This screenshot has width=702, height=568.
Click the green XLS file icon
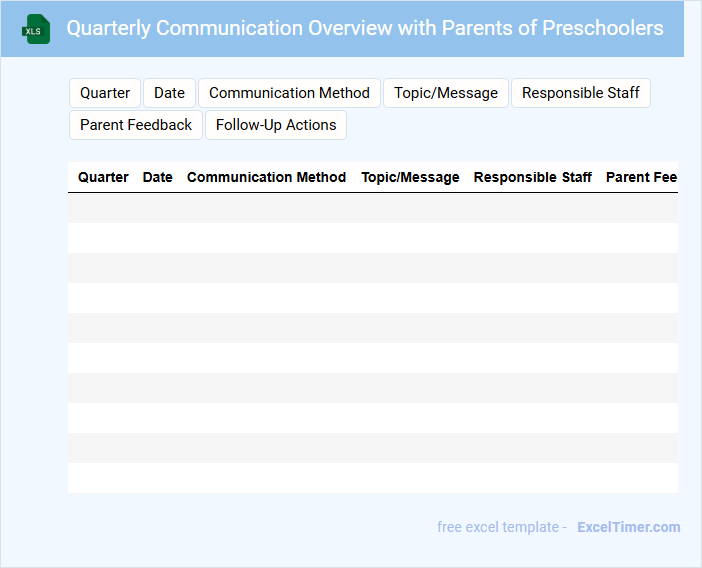coord(36,29)
